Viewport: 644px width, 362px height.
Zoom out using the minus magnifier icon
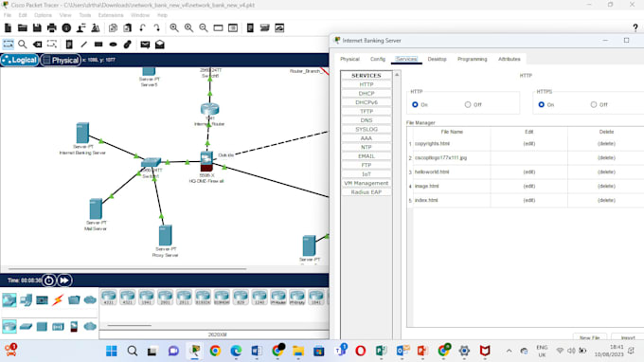[x=204, y=27]
